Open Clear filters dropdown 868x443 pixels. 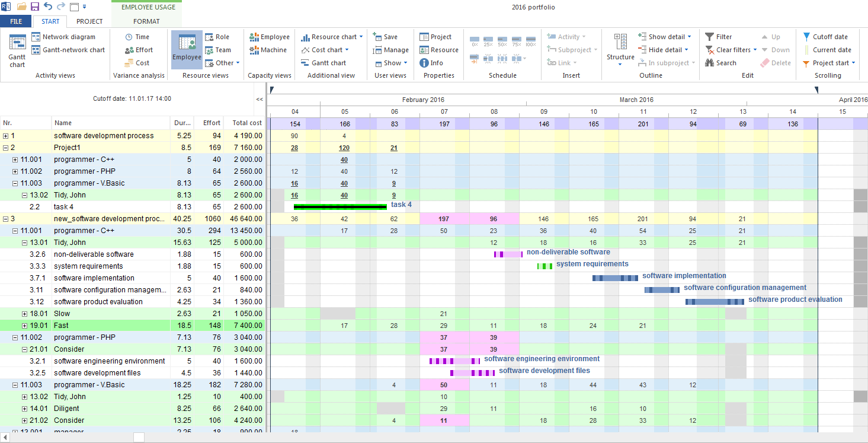731,50
